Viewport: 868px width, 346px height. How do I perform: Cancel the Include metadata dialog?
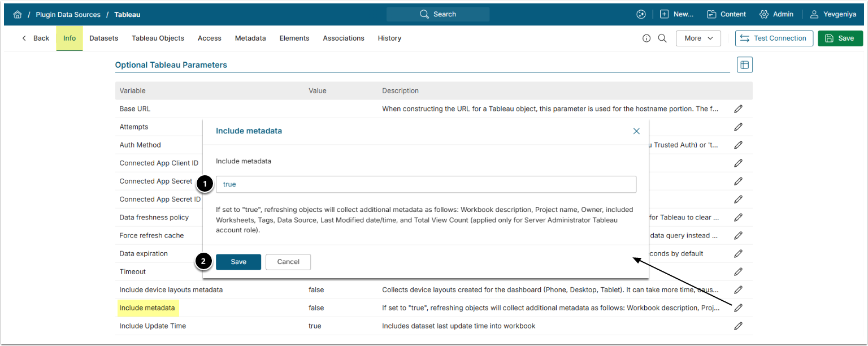(x=288, y=262)
